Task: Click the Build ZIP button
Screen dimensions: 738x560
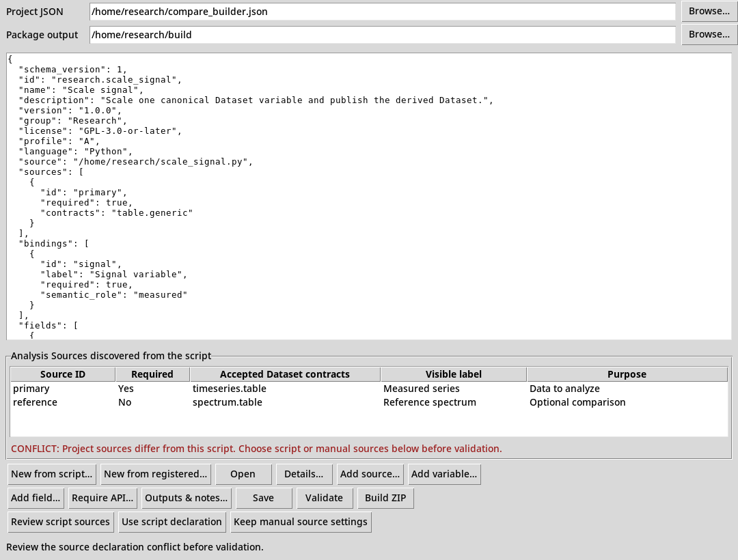Action: [385, 498]
